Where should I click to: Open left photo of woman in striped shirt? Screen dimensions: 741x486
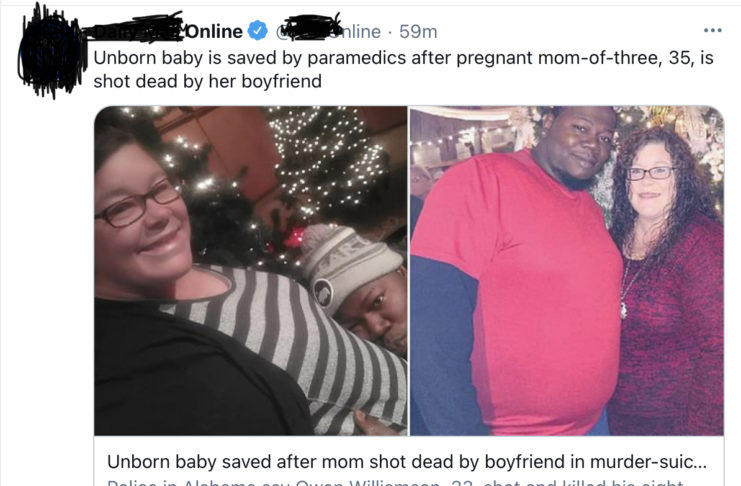click(x=250, y=270)
